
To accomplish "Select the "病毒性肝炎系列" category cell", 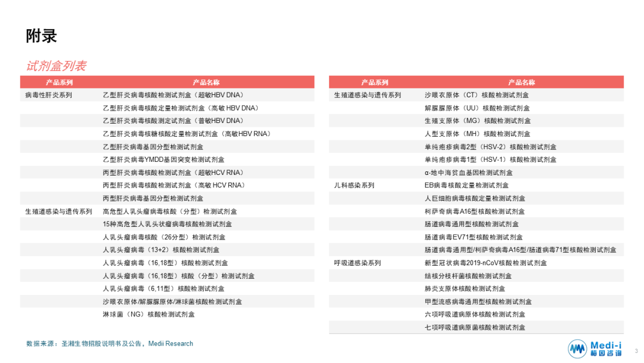I will pos(48,95).
